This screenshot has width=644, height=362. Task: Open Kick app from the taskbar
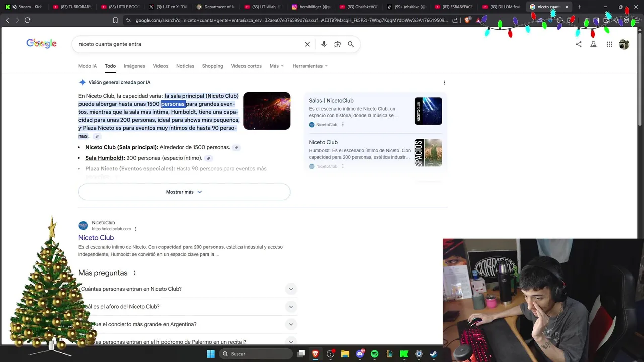point(404,354)
